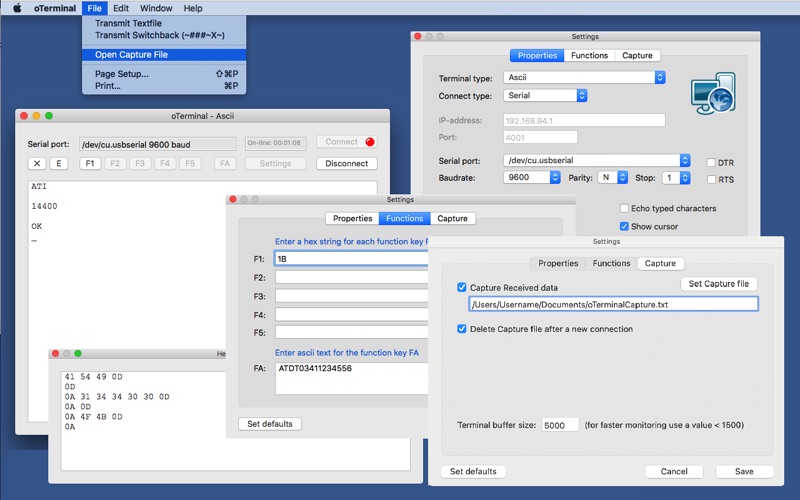This screenshot has height=500, width=800.
Task: Minimize the oTerminal - Ascii window
Action: (x=36, y=116)
